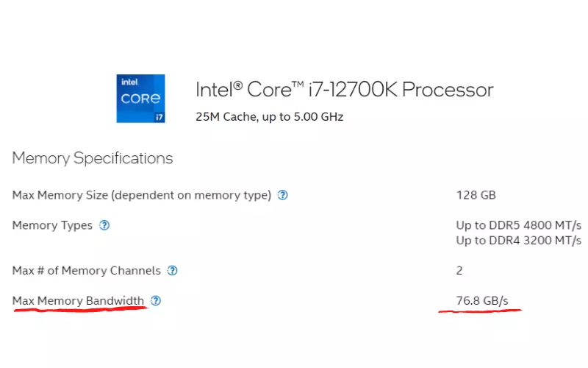Select the Up to DDR4 3200 MT/s line

tap(519, 241)
